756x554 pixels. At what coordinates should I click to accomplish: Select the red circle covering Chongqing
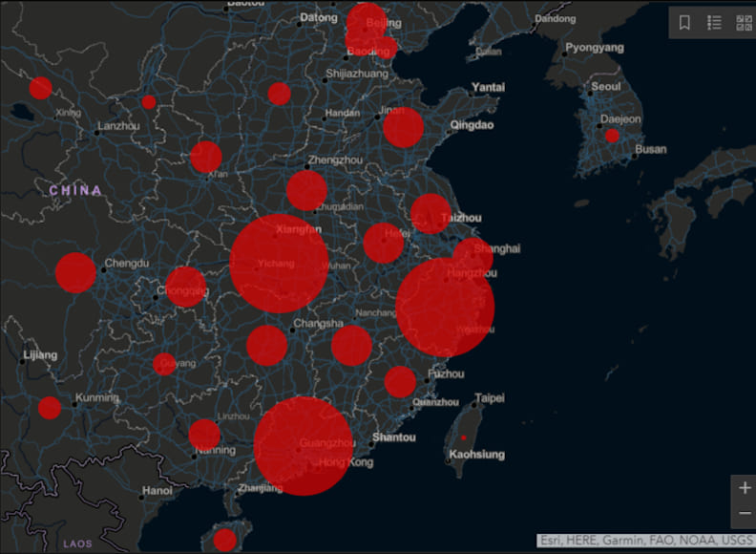click(x=185, y=287)
